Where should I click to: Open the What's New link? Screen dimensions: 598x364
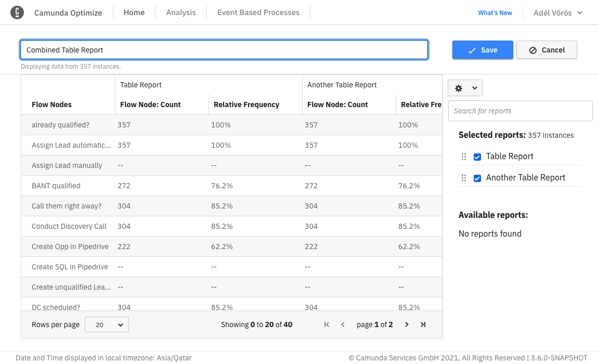tap(495, 12)
